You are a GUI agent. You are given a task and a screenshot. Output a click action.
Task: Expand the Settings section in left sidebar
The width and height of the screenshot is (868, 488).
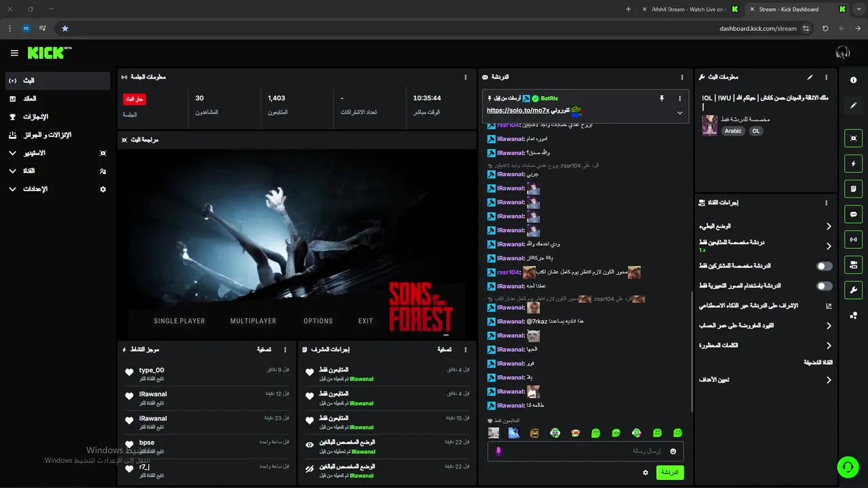click(x=12, y=189)
